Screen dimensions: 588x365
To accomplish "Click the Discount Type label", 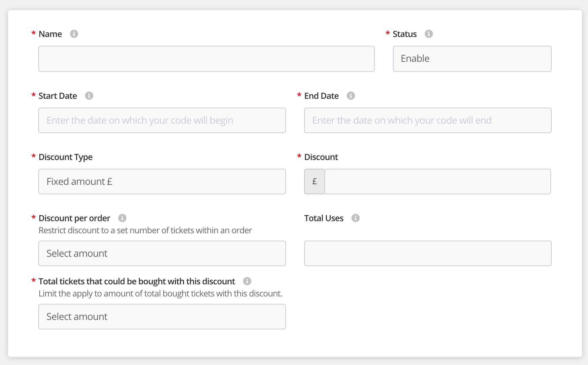I will [x=66, y=157].
